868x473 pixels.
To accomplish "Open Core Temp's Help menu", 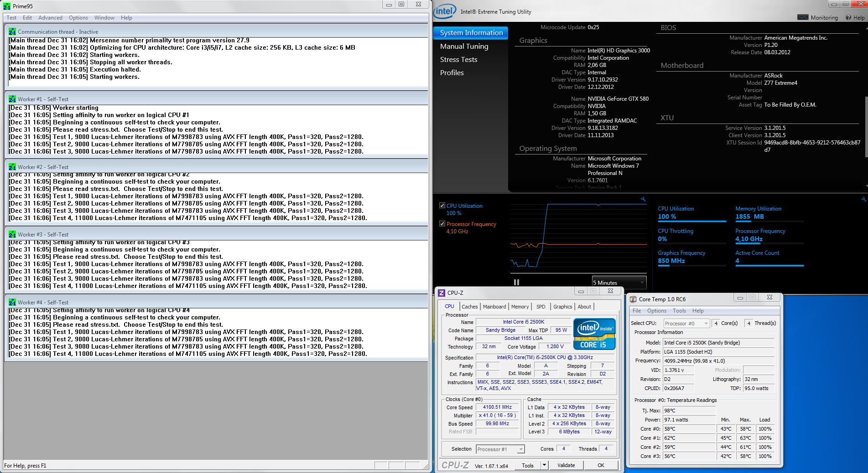I will click(698, 311).
